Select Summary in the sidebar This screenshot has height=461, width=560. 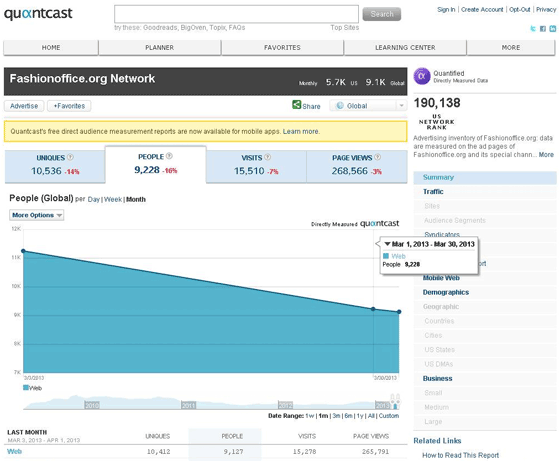coord(485,177)
